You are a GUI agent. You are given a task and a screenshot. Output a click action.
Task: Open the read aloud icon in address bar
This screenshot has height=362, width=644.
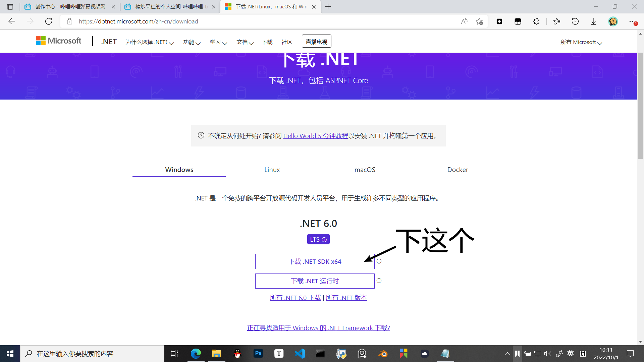pos(464,21)
